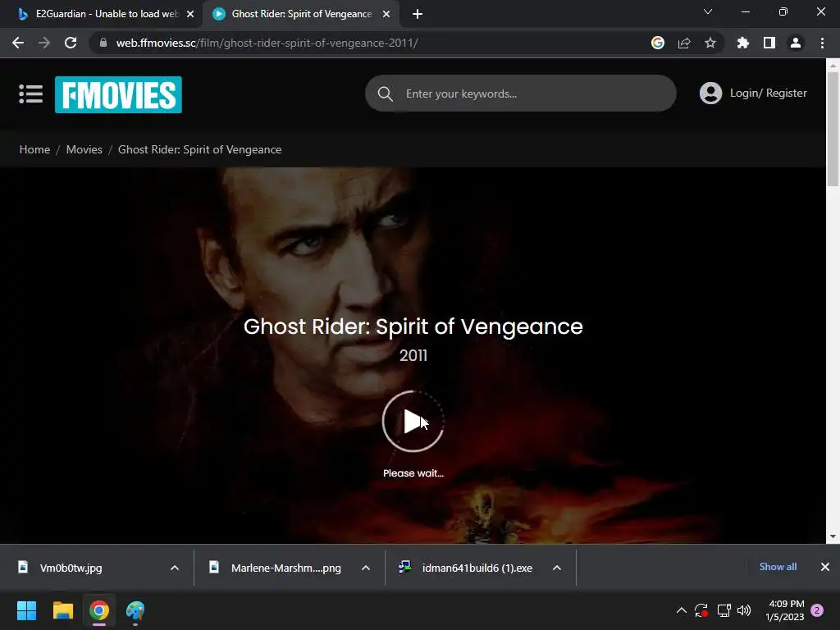Go forward in browser history
Screen dimensions: 840x630
(44, 43)
